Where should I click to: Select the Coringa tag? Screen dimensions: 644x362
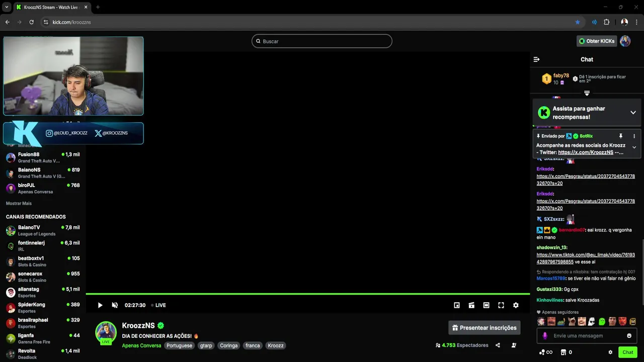point(229,346)
